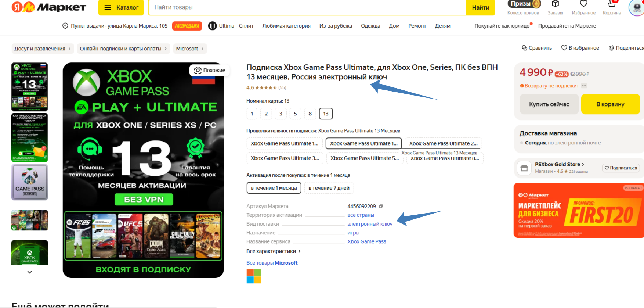The height and width of the screenshot is (308, 644).
Task: Open the Досуг и развлечения breadcrumb
Action: 43,49
